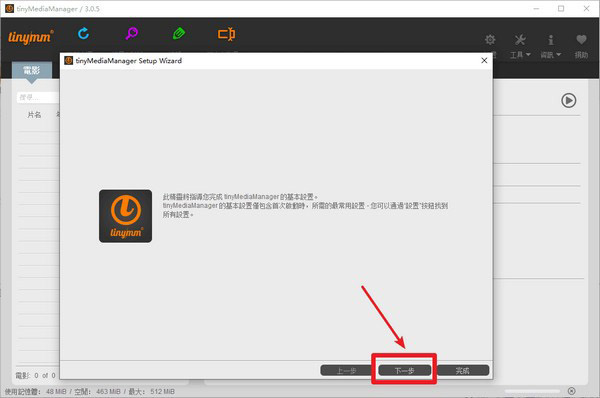Click 上一步 (Back) in the Setup Wizard

[x=346, y=370]
